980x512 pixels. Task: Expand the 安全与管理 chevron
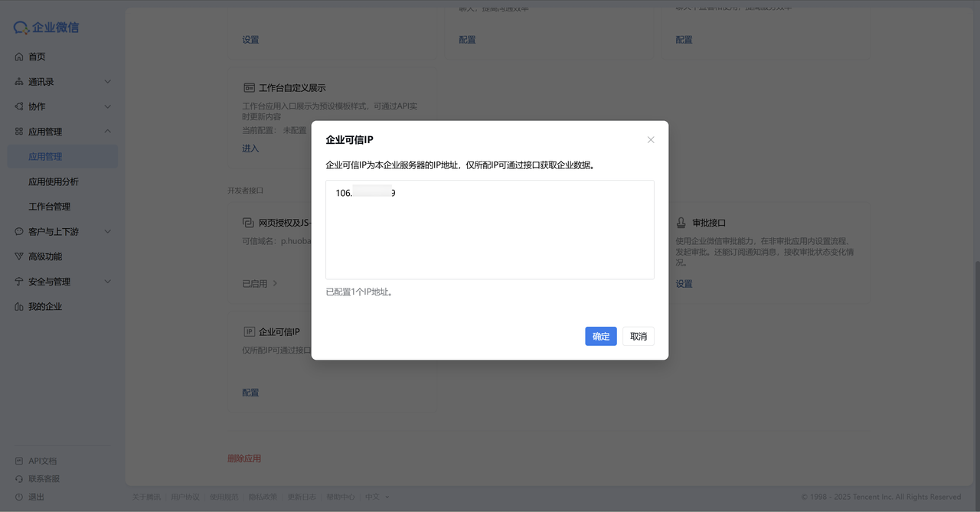[107, 282]
